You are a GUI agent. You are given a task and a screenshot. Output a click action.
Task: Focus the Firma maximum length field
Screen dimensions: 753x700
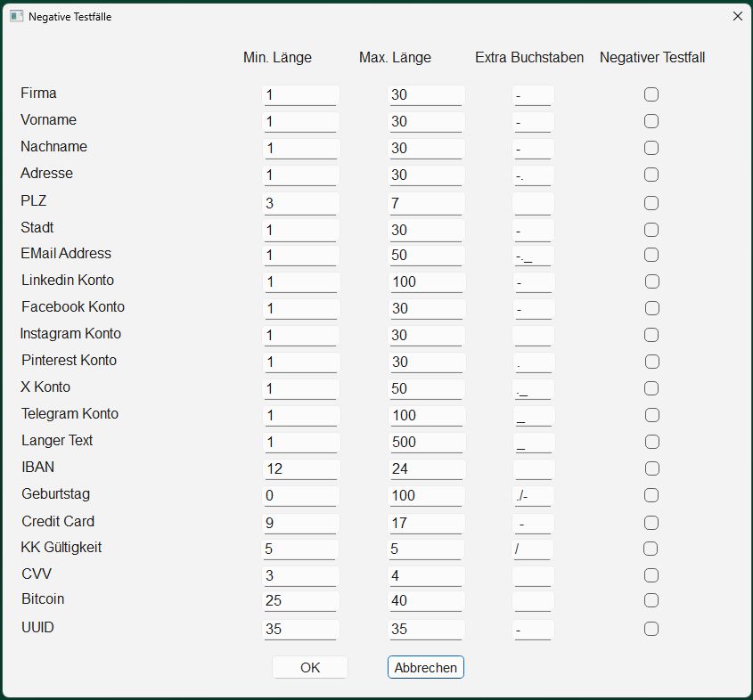pos(426,95)
